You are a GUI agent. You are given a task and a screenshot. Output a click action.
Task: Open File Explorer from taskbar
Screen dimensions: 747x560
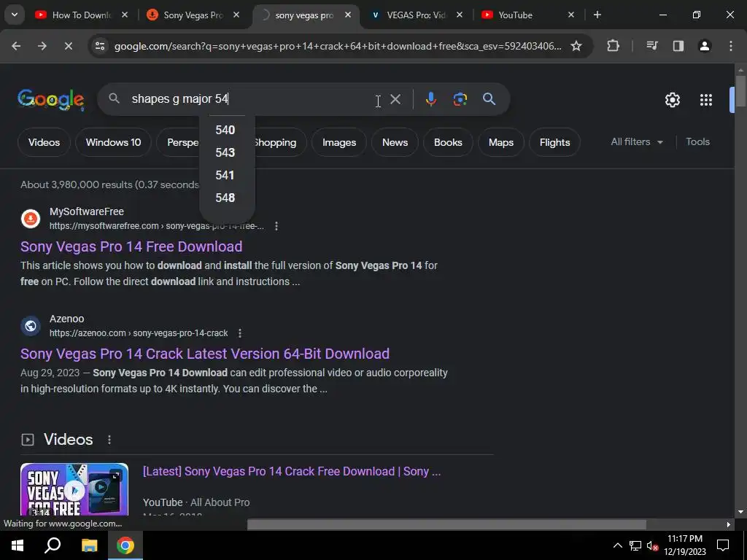[89, 545]
